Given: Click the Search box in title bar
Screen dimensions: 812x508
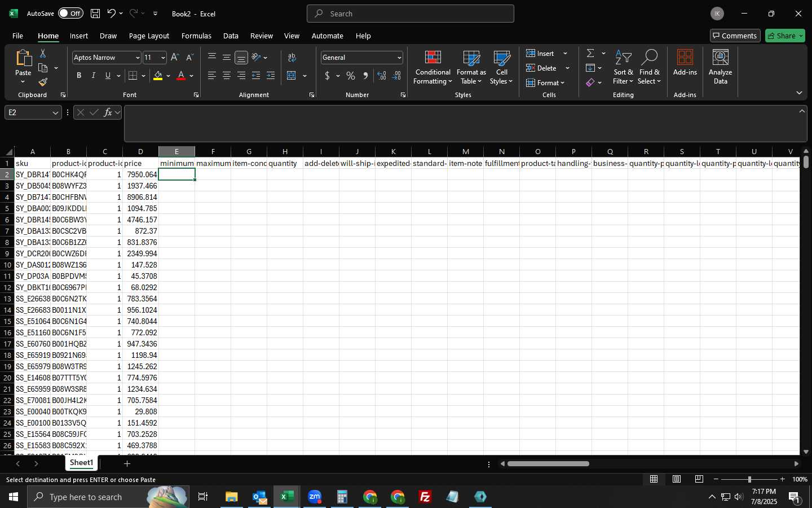Looking at the screenshot, I should pos(411,14).
